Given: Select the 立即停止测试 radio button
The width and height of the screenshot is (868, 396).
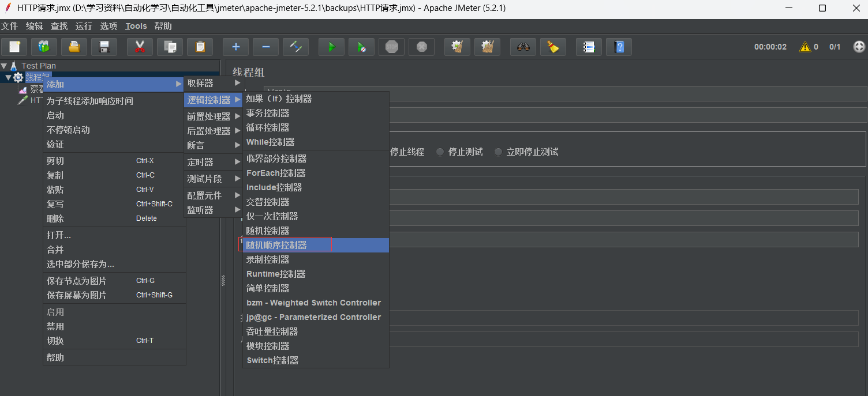Looking at the screenshot, I should pyautogui.click(x=526, y=152).
